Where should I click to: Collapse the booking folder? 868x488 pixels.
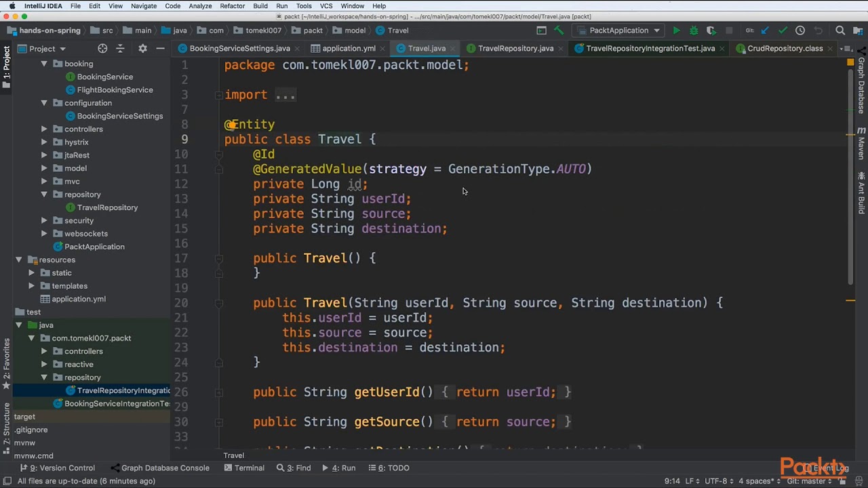(44, 64)
